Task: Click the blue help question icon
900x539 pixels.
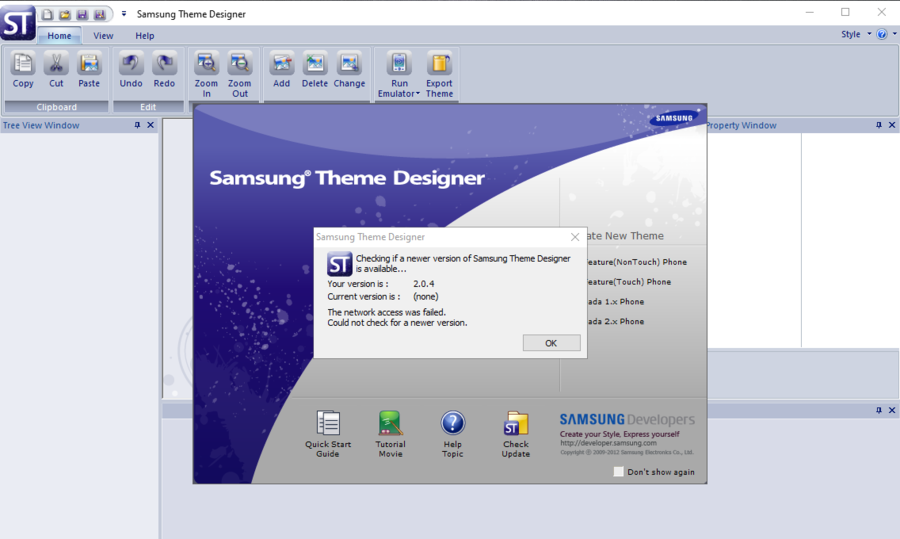Action: click(x=882, y=34)
